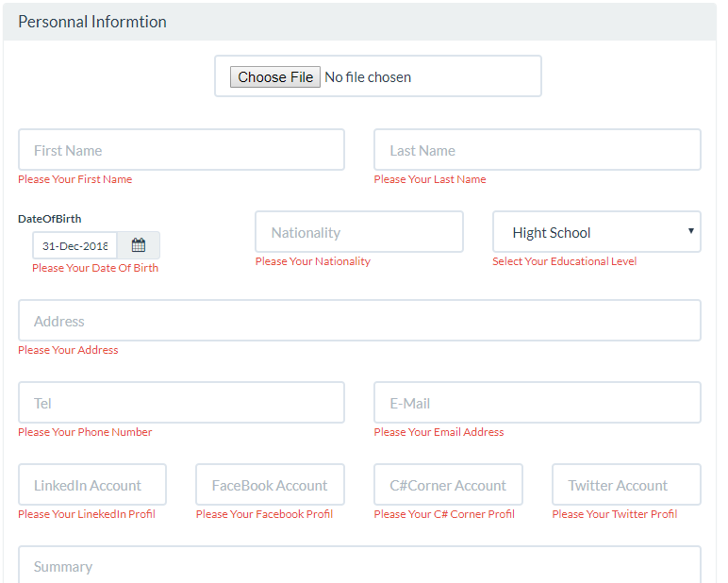
Task: Focus the Last Name field
Action: pyautogui.click(x=538, y=150)
